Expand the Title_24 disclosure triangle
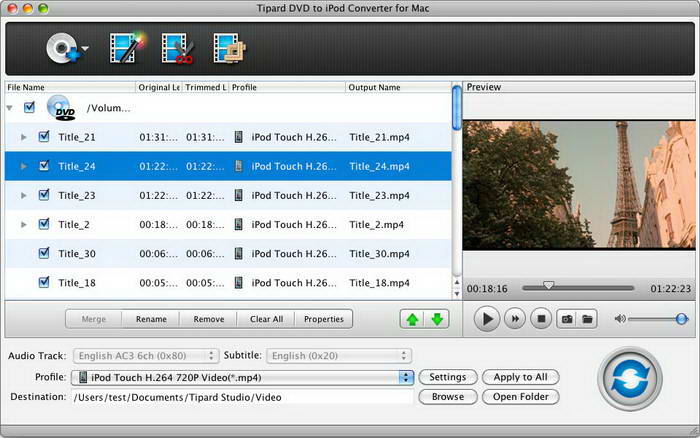 pyautogui.click(x=24, y=166)
